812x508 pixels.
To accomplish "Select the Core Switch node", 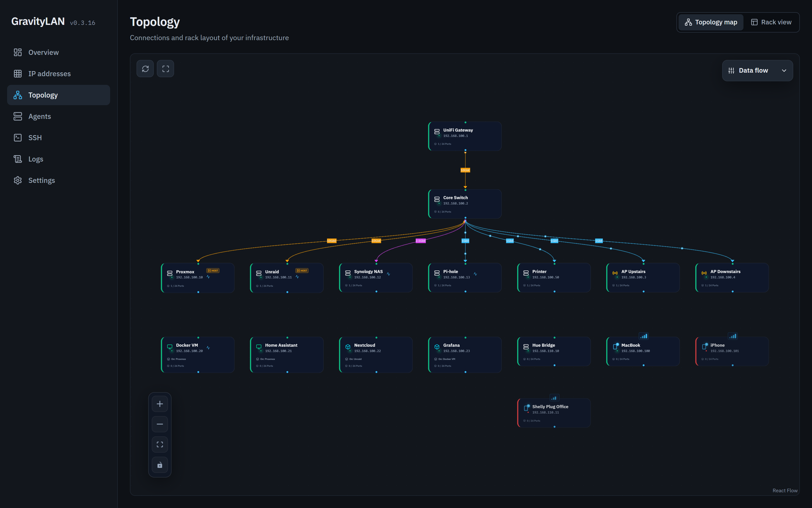I will click(465, 204).
